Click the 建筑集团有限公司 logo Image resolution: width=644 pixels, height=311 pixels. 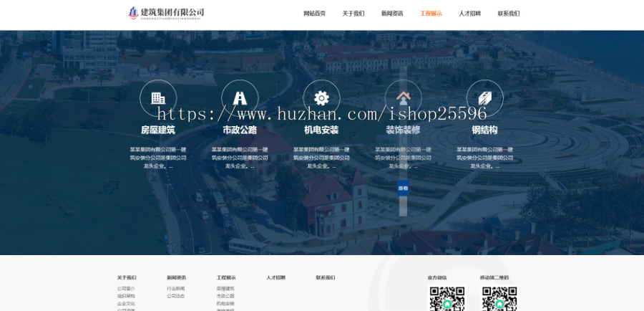[x=166, y=13]
